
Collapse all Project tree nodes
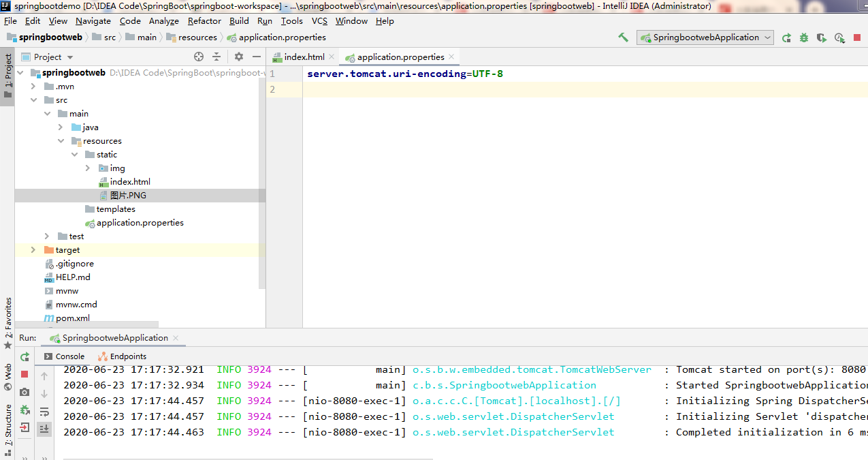[x=216, y=57]
